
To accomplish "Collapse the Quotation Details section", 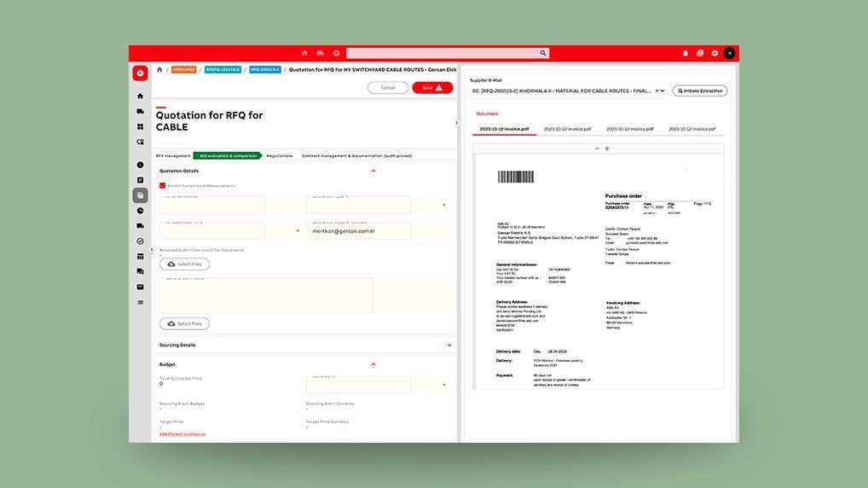I will [373, 171].
